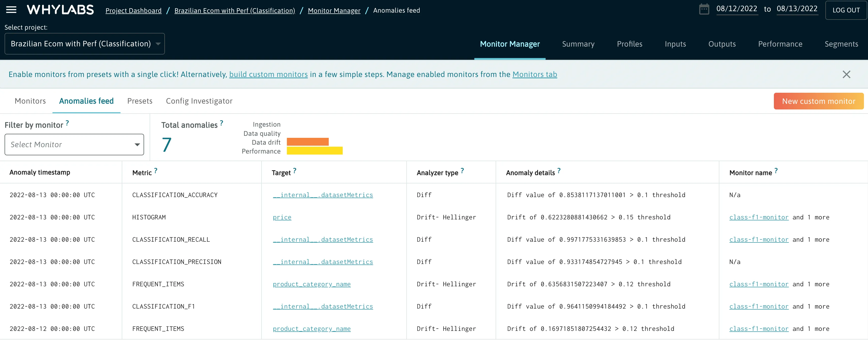This screenshot has height=340, width=868.
Task: Click help icon beside Filter by monitor
Action: coord(67,123)
